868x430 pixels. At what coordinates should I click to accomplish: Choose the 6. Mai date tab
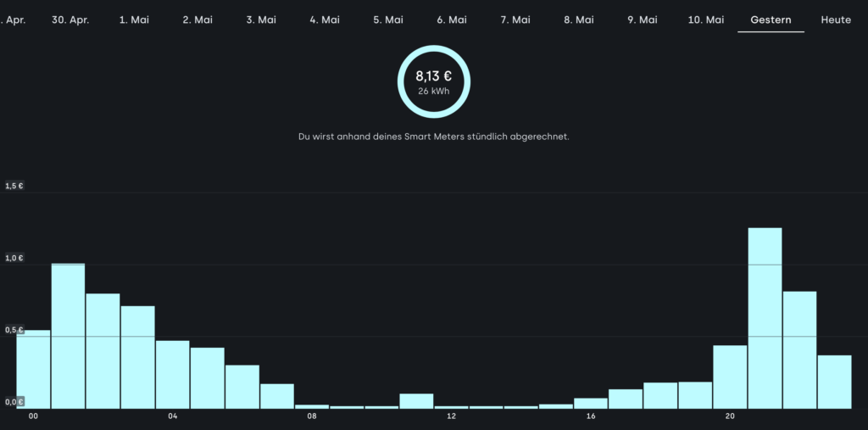(x=452, y=20)
